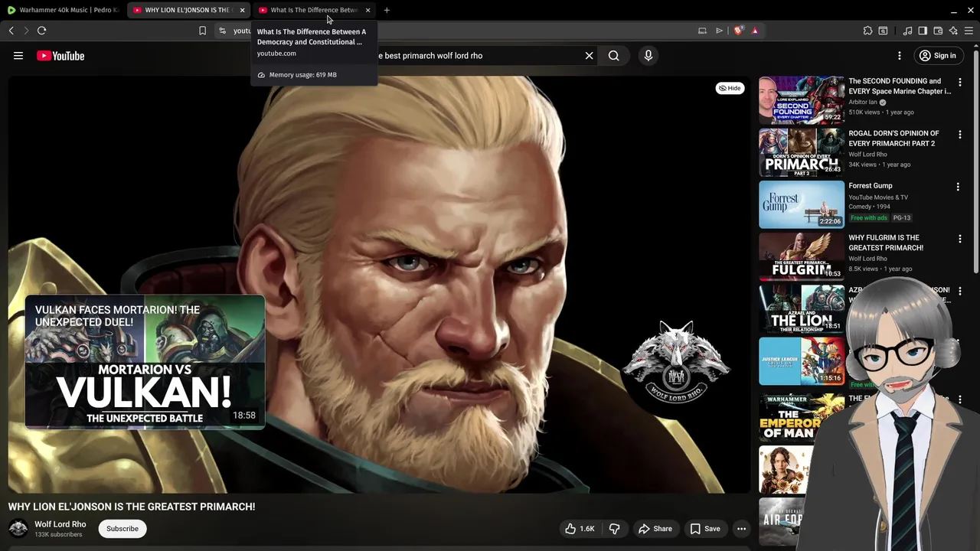
Task: Open the Wolf Lord Rho channel name link
Action: [60, 524]
